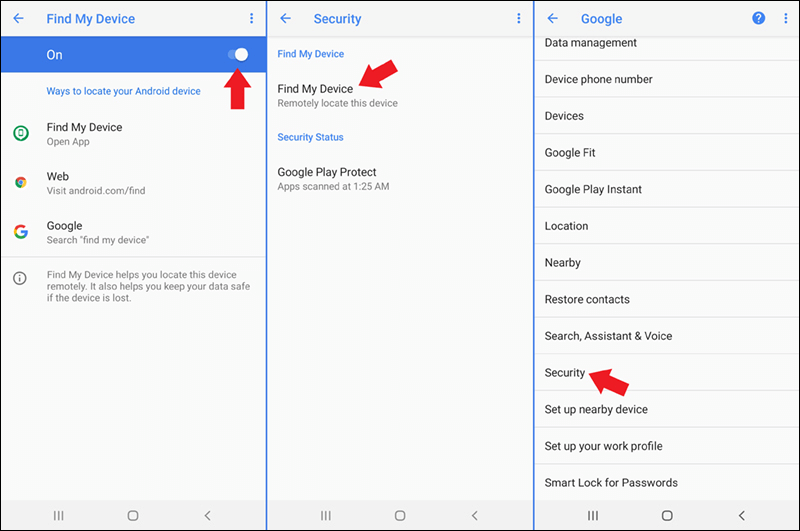Open Devices in Google settings
The image size is (800, 531).
[x=667, y=116]
